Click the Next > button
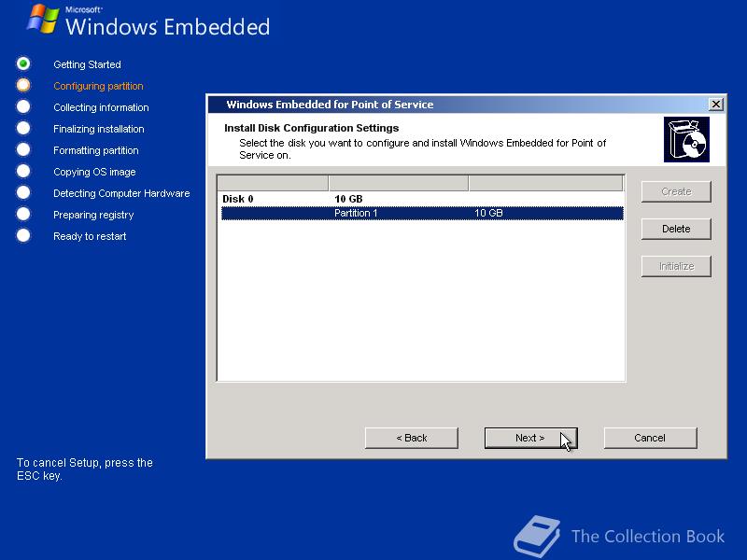 (530, 438)
